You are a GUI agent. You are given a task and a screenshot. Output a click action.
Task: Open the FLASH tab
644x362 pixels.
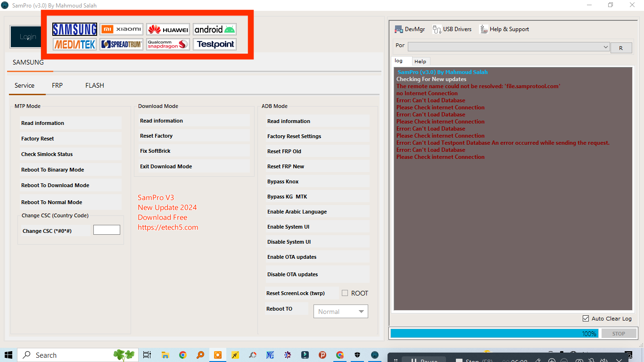(95, 85)
